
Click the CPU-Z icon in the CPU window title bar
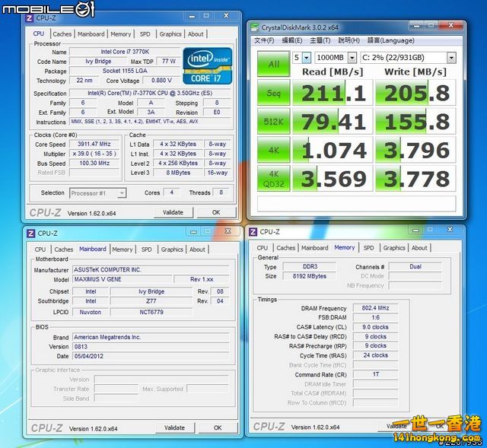pos(31,17)
